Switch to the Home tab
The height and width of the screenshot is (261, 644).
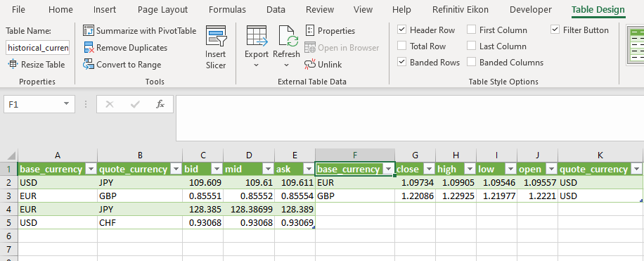[60, 9]
